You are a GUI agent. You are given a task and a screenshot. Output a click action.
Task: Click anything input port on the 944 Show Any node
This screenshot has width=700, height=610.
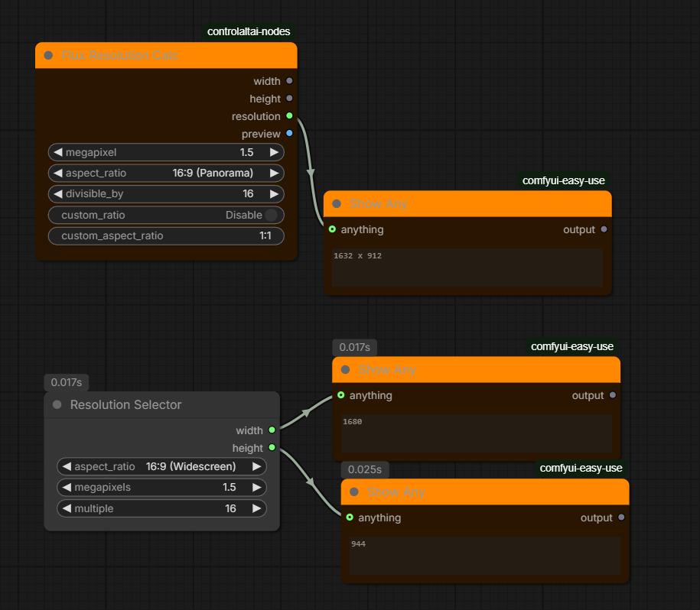[350, 518]
